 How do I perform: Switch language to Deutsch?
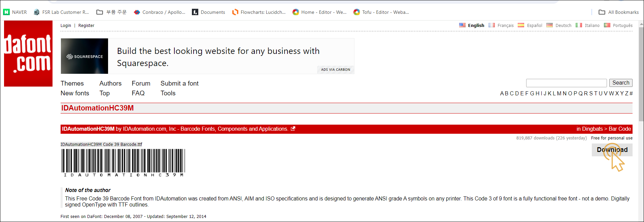click(x=559, y=25)
